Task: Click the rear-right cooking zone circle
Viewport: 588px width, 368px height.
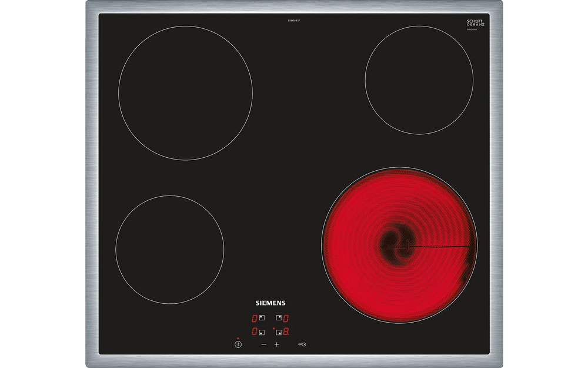Action: click(x=419, y=80)
